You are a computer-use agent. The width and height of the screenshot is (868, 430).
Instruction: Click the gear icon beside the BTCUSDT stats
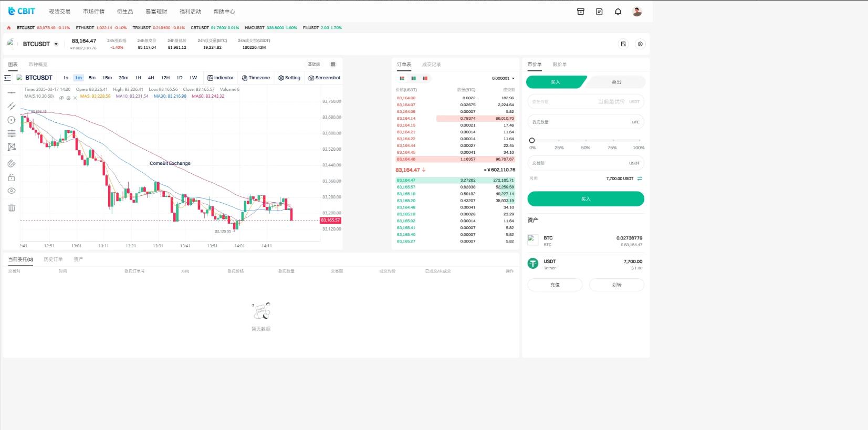point(640,44)
